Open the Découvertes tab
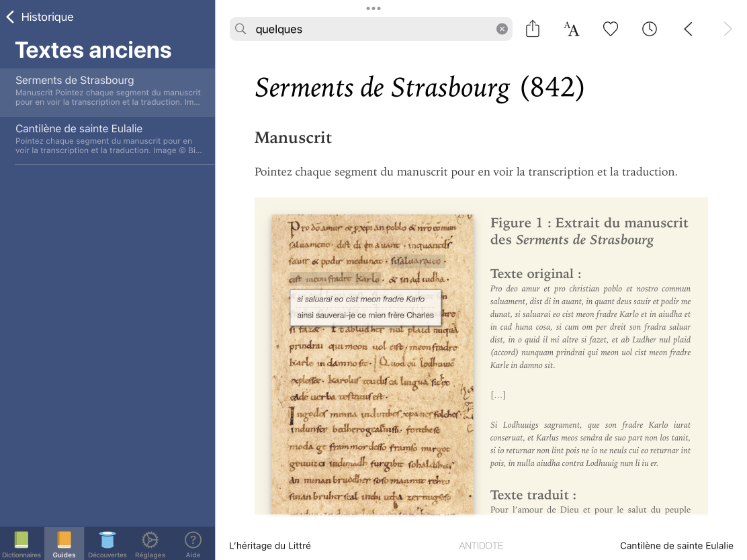The height and width of the screenshot is (560, 747). click(x=107, y=544)
